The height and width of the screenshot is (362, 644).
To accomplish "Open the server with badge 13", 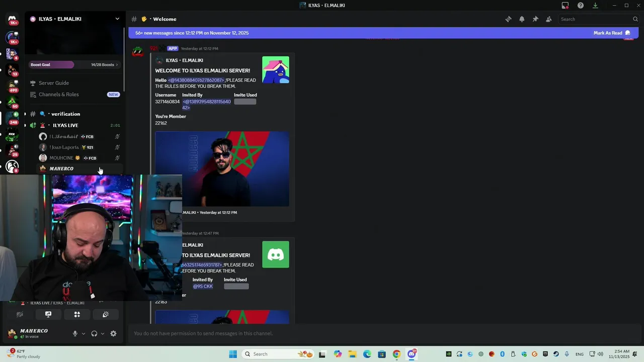I will (x=12, y=69).
